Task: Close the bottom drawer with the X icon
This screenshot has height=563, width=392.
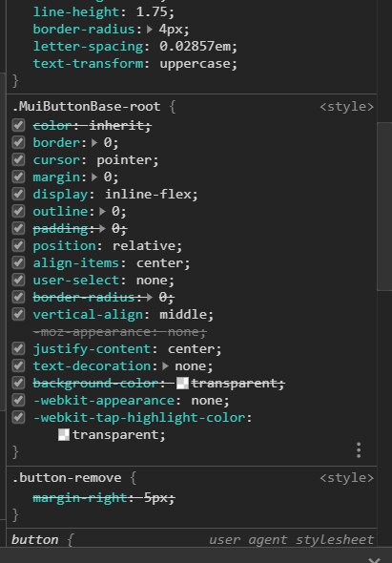Action: (x=374, y=560)
